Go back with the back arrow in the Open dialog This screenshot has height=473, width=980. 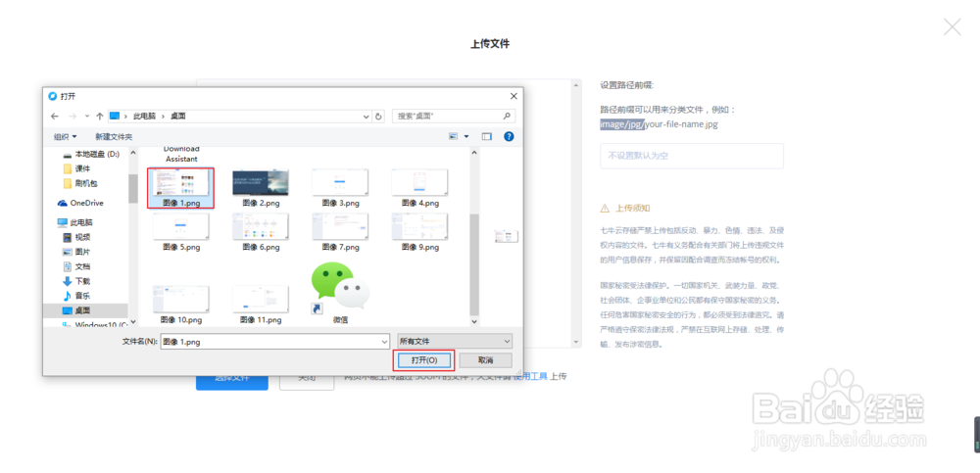coord(55,117)
